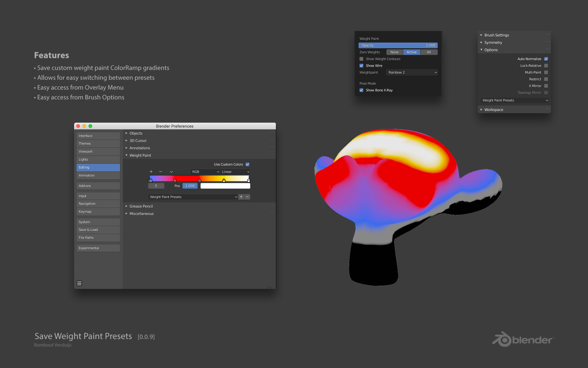Open the Weightpaint Rainbow 2 dropdown
The height and width of the screenshot is (368, 588).
pyautogui.click(x=412, y=72)
